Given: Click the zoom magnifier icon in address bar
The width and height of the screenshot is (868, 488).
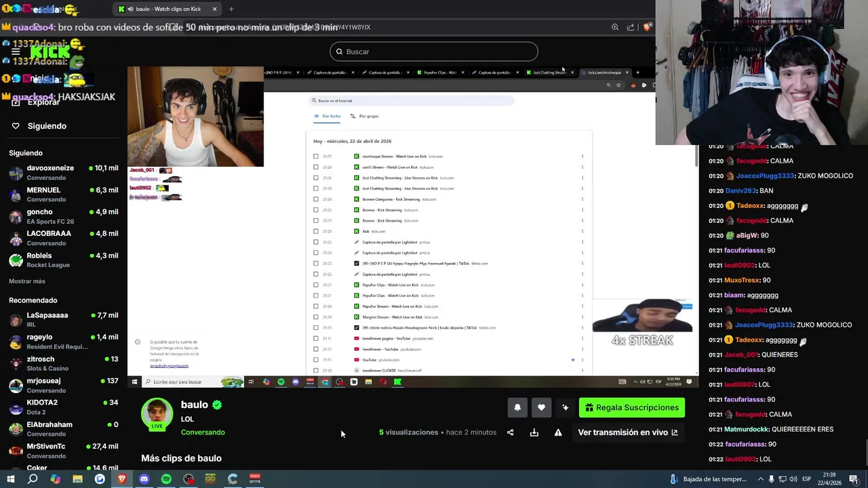Looking at the screenshot, I should [x=615, y=27].
